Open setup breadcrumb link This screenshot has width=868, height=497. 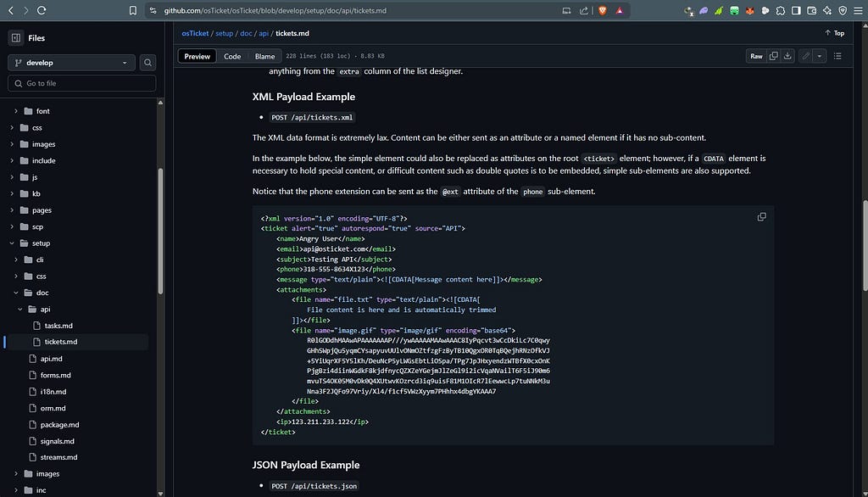tap(224, 33)
